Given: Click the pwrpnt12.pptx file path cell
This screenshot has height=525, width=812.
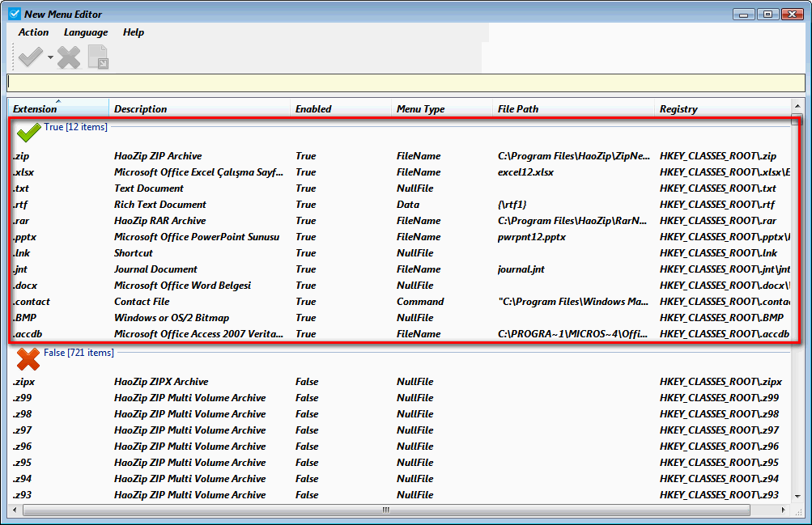Looking at the screenshot, I should click(x=532, y=237).
